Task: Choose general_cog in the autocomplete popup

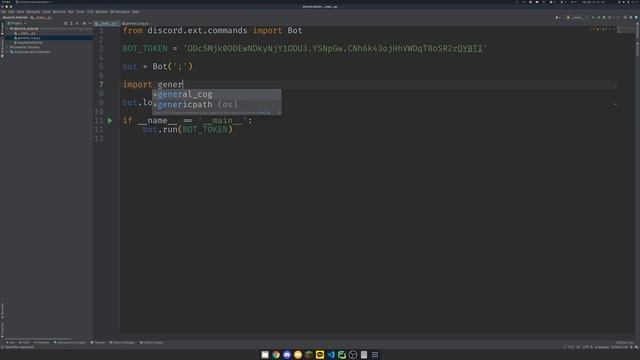Action: 217,94
